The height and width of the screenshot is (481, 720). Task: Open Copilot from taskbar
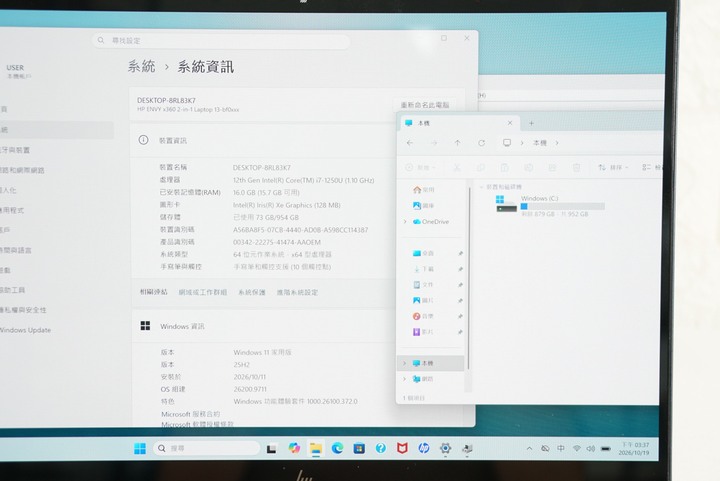coord(294,448)
